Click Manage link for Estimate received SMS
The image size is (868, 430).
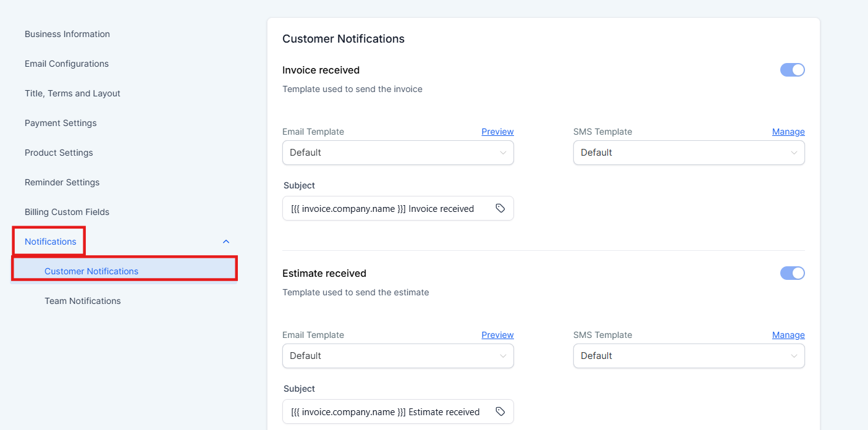788,335
